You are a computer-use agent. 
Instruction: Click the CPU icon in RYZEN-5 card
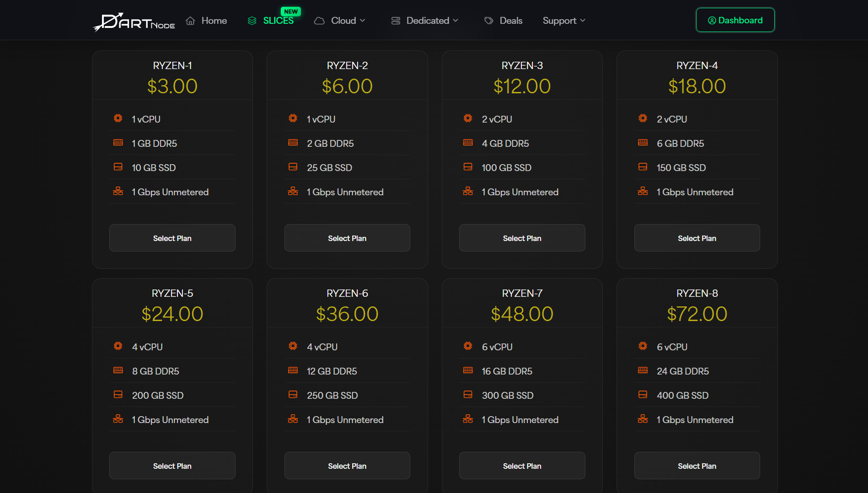[118, 346]
